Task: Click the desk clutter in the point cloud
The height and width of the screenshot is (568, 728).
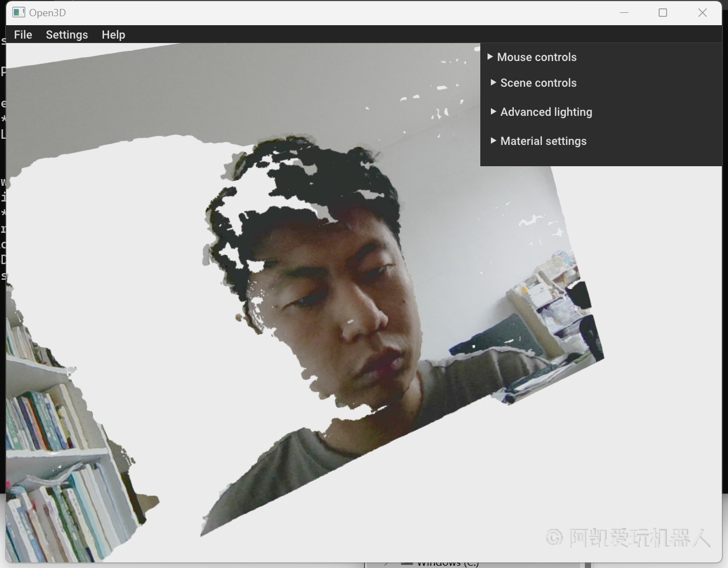Action: pyautogui.click(x=548, y=313)
